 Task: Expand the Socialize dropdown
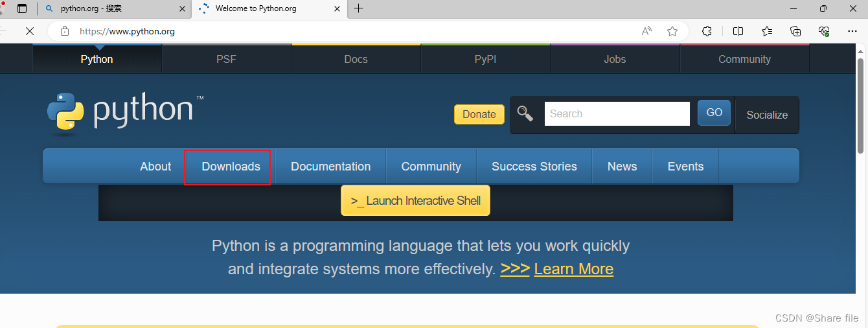pyautogui.click(x=767, y=115)
